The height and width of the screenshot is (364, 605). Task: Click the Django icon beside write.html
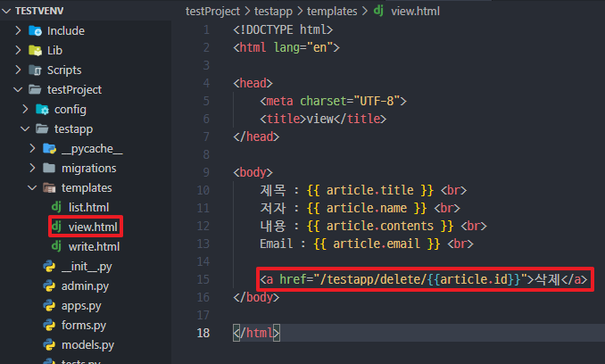click(56, 246)
